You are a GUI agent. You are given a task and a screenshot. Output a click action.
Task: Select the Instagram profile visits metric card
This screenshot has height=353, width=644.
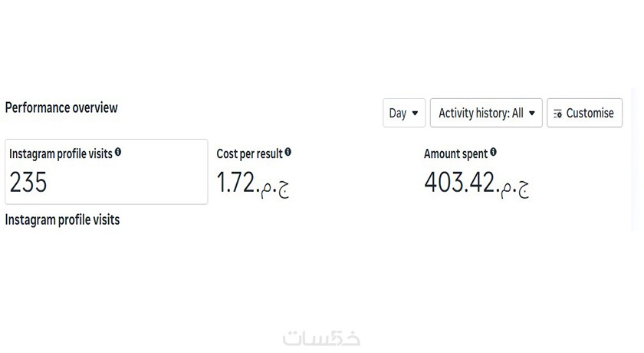click(x=106, y=172)
